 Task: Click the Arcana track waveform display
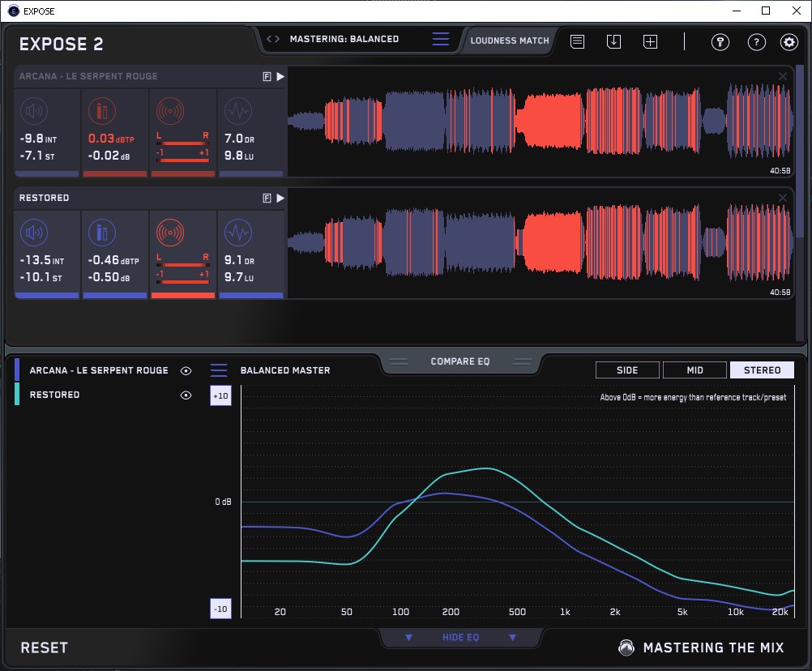pos(541,122)
